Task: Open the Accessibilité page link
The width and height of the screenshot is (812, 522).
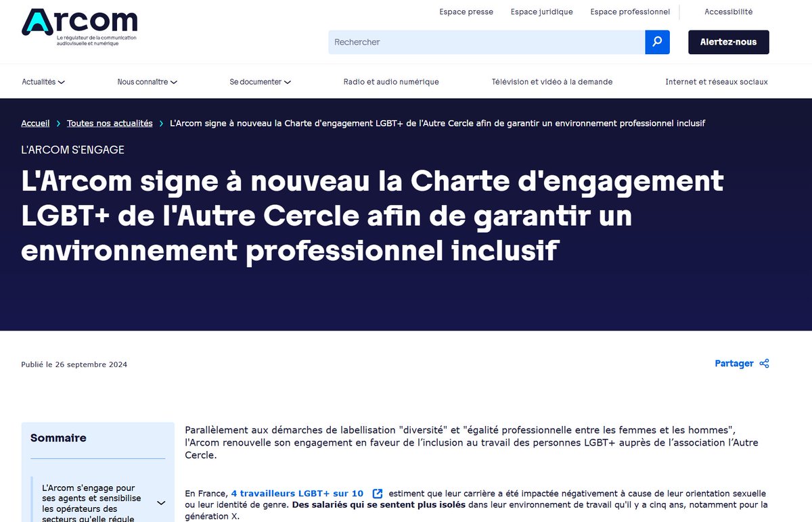Action: click(x=729, y=11)
